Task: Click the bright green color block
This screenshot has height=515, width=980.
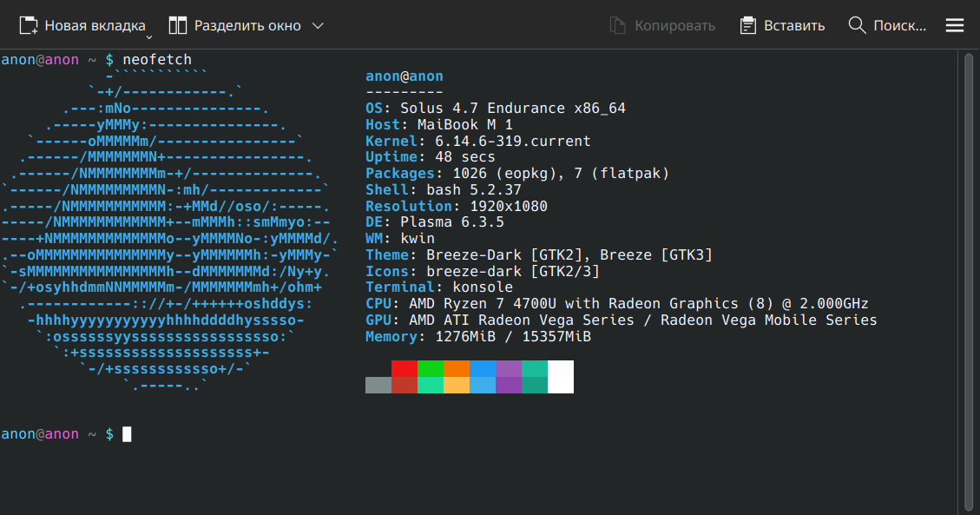Action: 431,368
